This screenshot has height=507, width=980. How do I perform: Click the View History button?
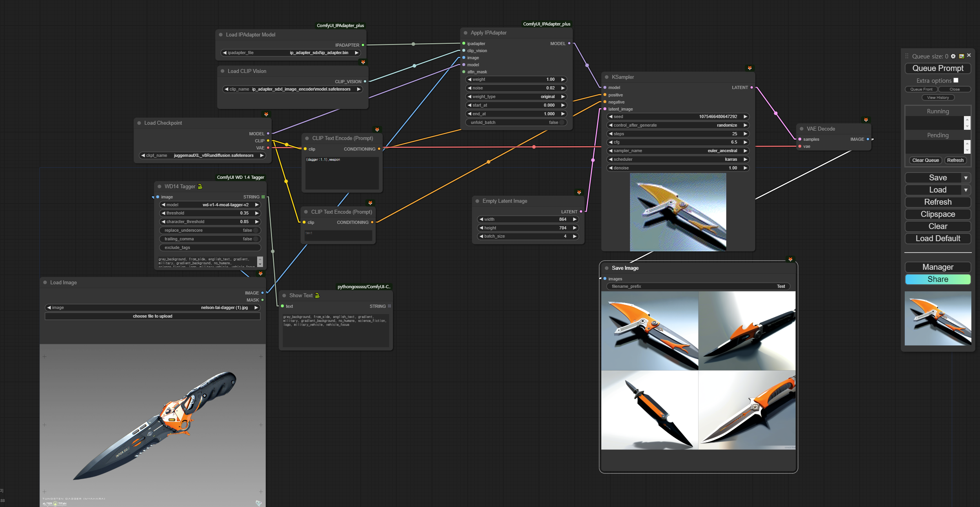click(938, 98)
